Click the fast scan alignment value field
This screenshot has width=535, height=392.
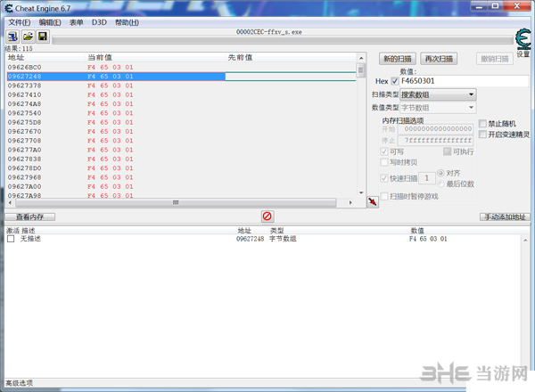pyautogui.click(x=427, y=178)
